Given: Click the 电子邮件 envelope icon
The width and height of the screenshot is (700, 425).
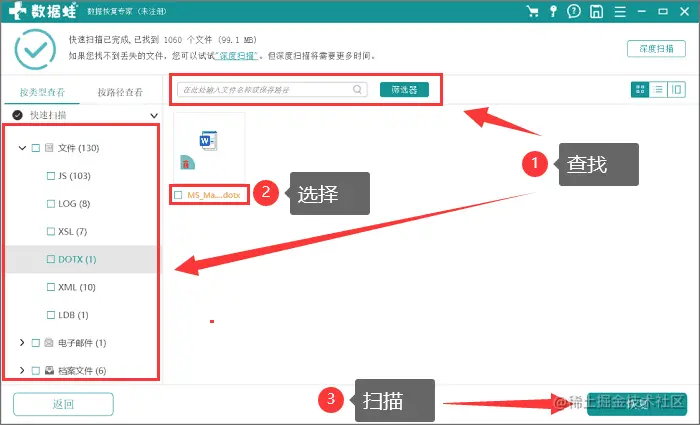Looking at the screenshot, I should (49, 343).
